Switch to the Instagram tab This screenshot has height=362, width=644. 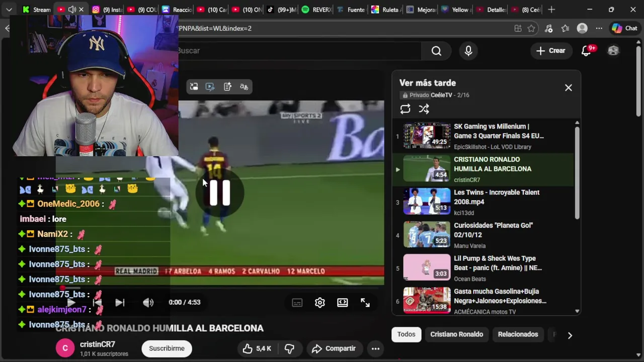(107, 10)
